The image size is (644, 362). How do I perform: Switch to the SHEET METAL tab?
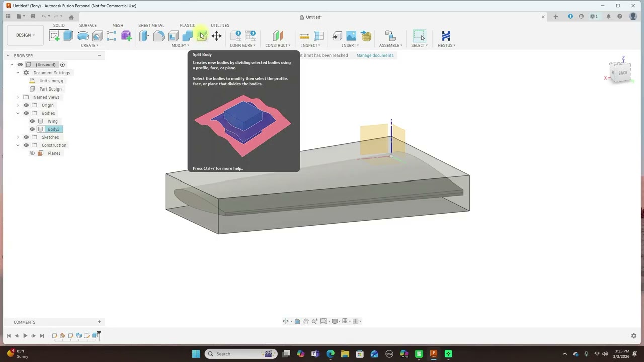(x=151, y=25)
